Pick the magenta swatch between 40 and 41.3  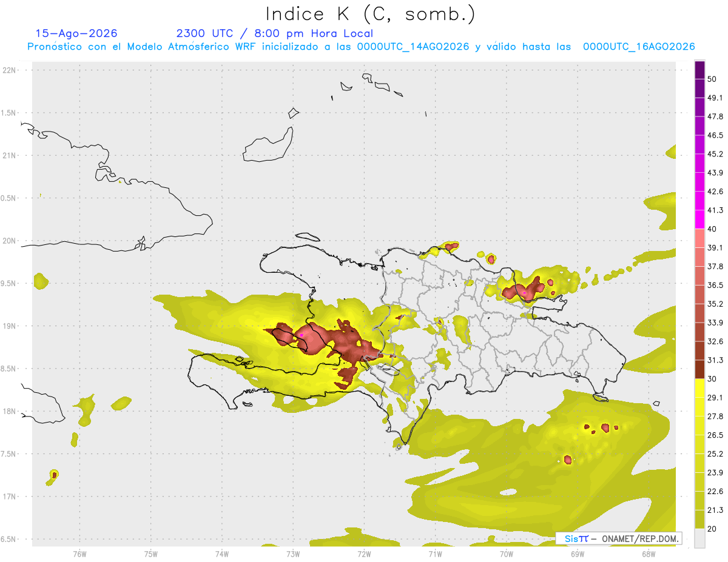[699, 219]
